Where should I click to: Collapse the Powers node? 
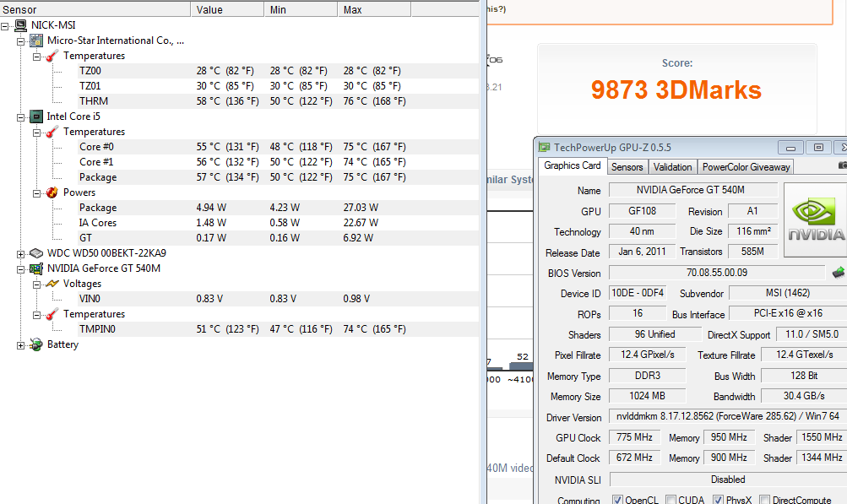point(36,192)
